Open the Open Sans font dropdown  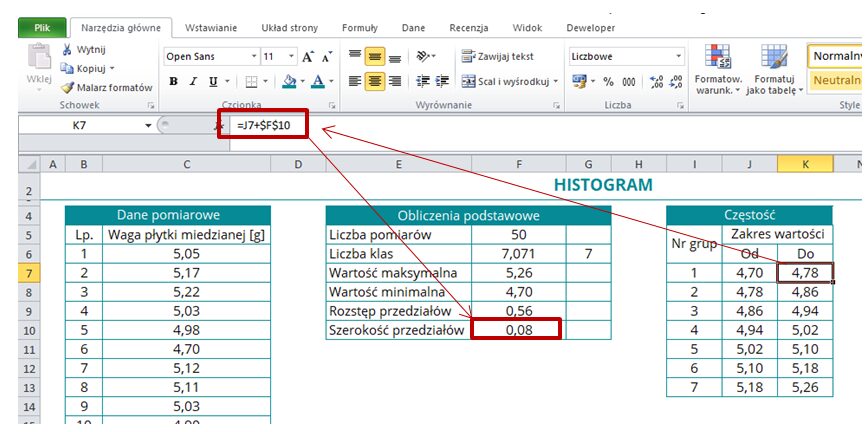tap(254, 56)
